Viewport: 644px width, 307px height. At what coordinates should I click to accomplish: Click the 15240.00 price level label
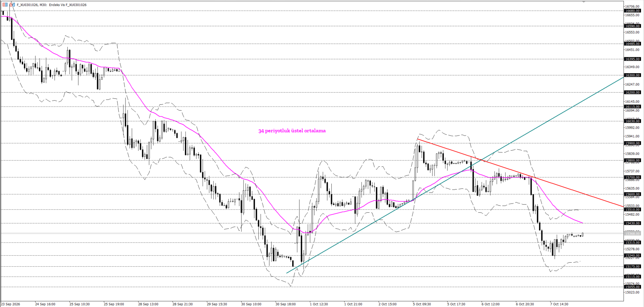632,255
